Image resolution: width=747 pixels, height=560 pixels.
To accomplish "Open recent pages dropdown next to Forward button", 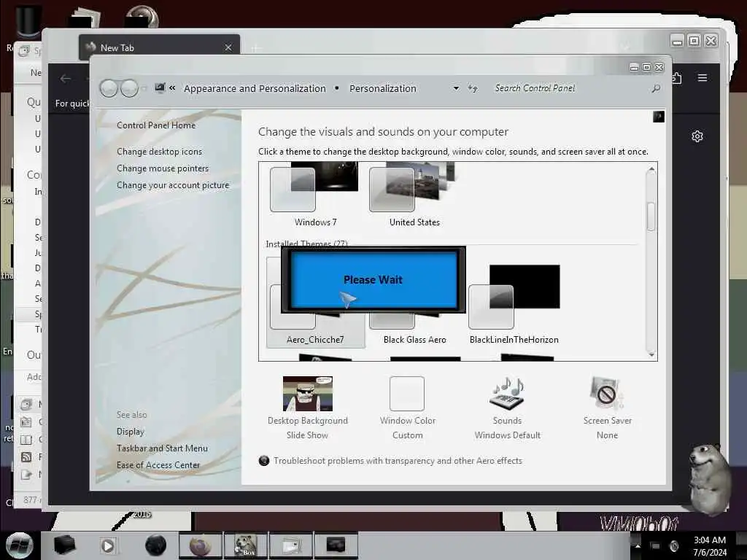I will point(144,88).
